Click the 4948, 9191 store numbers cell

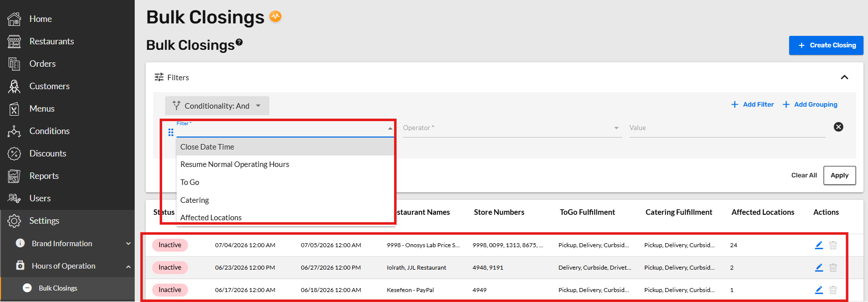point(488,268)
